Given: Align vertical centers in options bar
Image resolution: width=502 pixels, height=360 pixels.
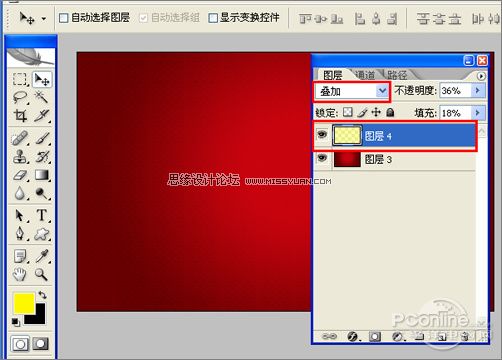Looking at the screenshot, I should point(321,19).
